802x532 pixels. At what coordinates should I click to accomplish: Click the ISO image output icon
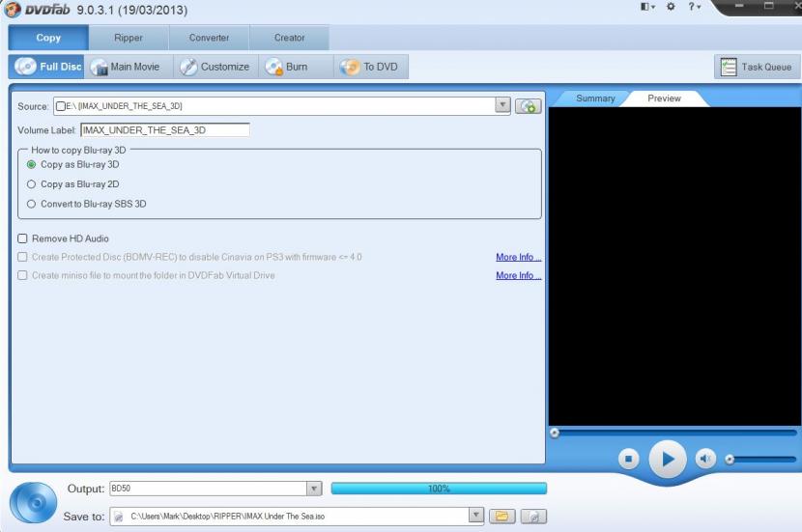[x=533, y=517]
